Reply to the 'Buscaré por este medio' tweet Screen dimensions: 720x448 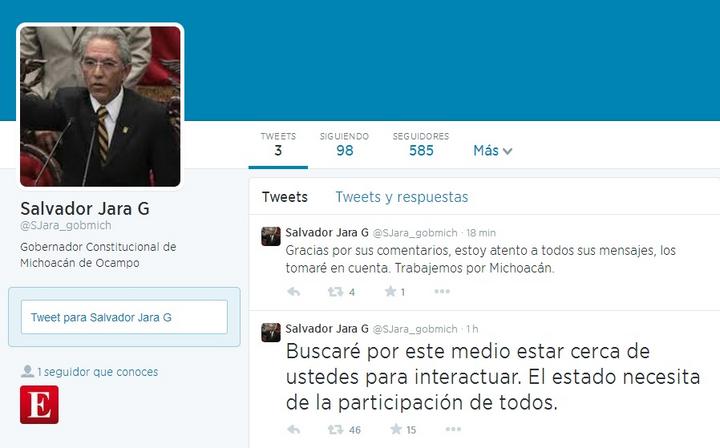pyautogui.click(x=293, y=429)
